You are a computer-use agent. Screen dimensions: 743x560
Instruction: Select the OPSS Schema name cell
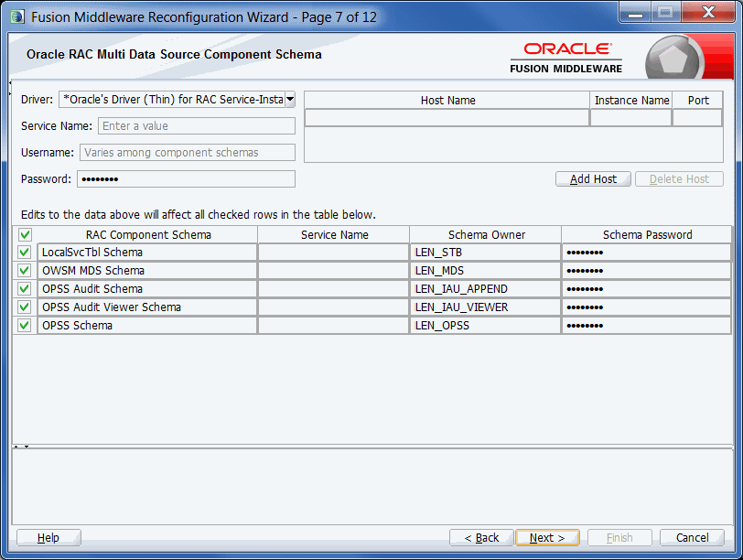click(147, 326)
